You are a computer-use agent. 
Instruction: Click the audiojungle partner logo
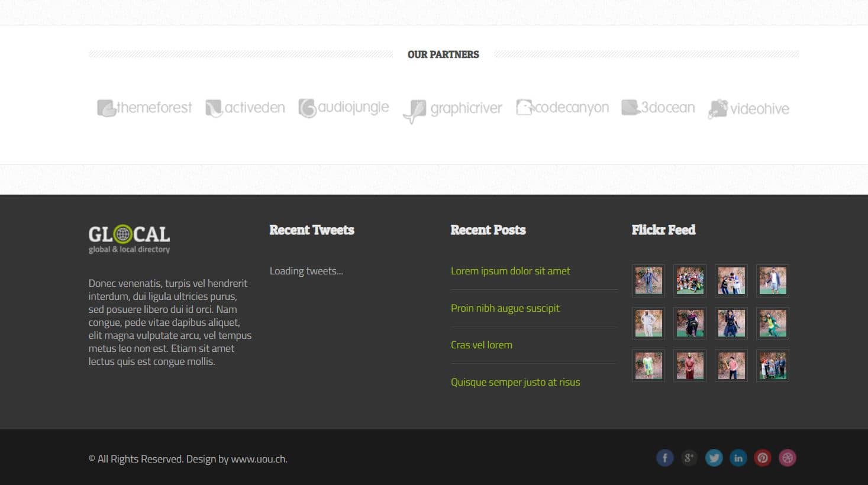coord(344,108)
